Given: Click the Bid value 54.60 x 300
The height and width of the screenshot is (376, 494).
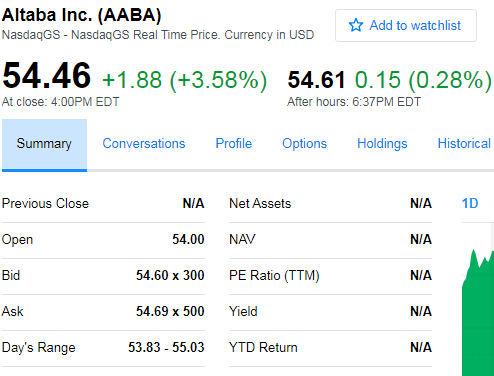Looking at the screenshot, I should coord(170,275).
